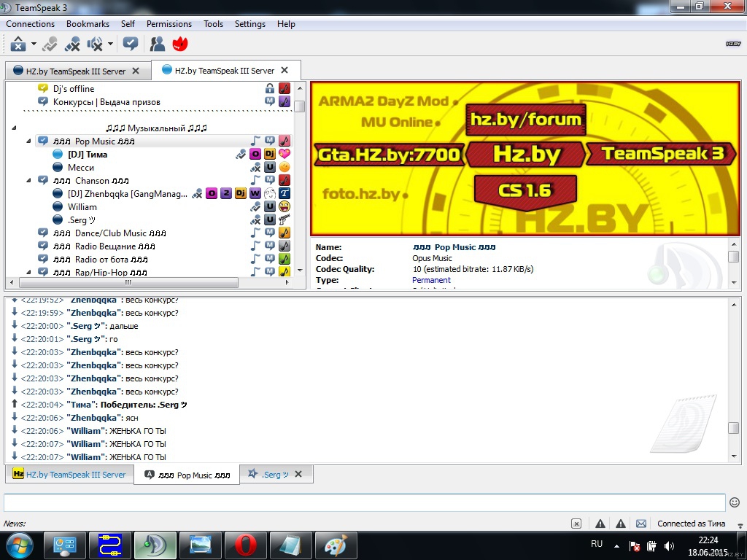
Task: Open the dropdown arrow next to mute speakers
Action: coord(111,44)
